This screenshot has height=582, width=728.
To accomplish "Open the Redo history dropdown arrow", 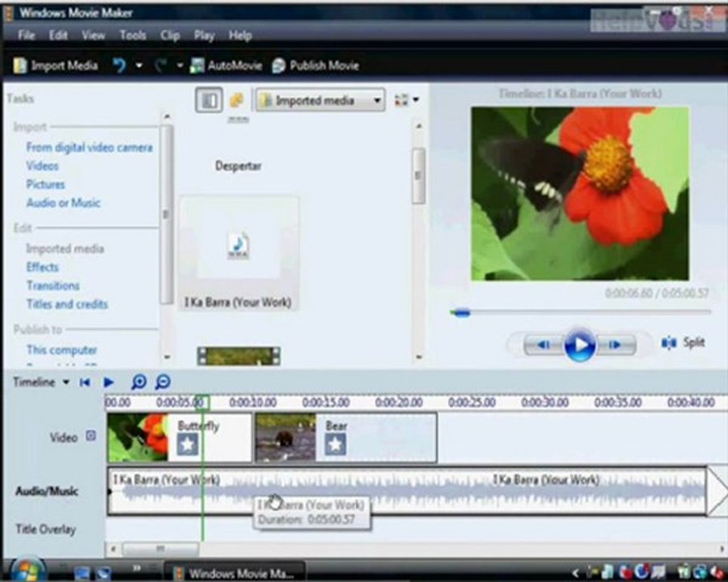I will 180,65.
